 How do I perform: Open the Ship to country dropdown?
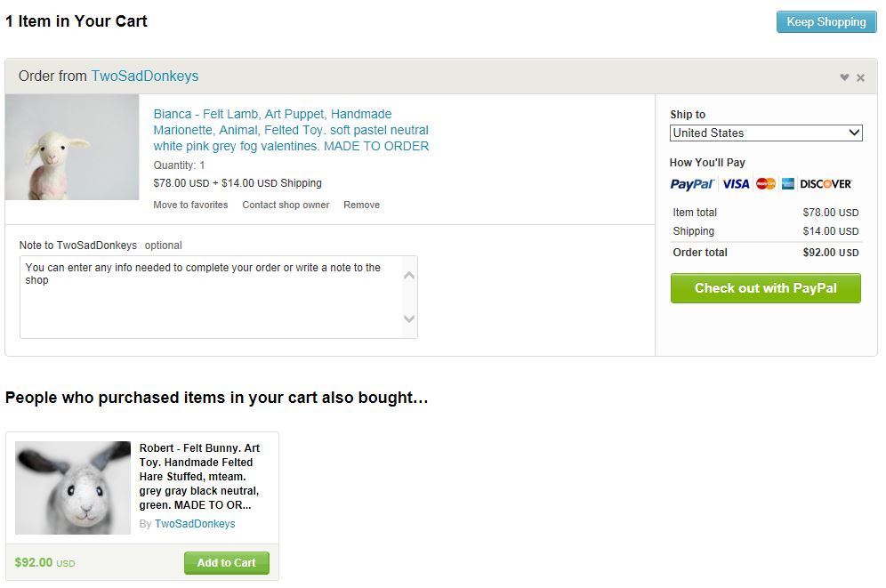[x=766, y=133]
